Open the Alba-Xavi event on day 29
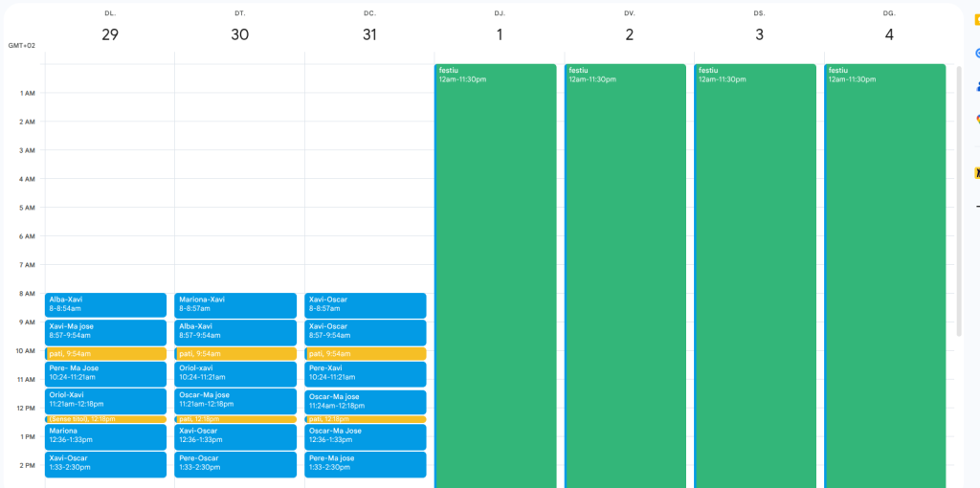The width and height of the screenshot is (980, 488). click(x=105, y=304)
